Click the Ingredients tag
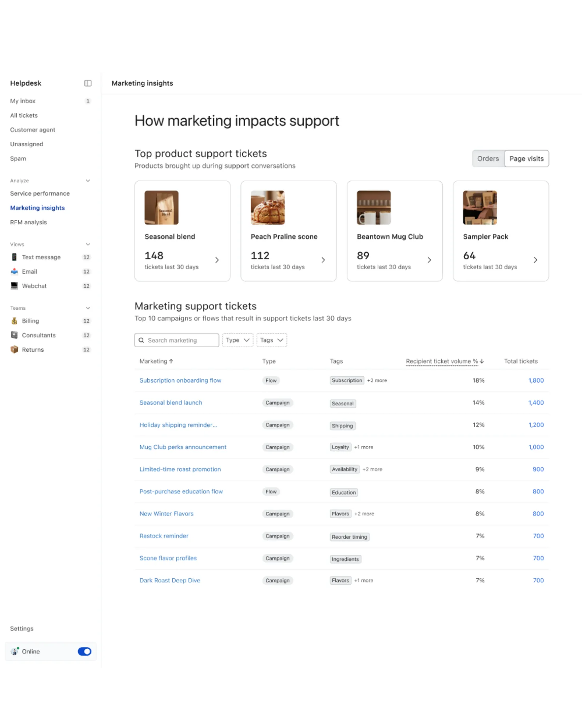The width and height of the screenshot is (582, 728). click(x=345, y=559)
